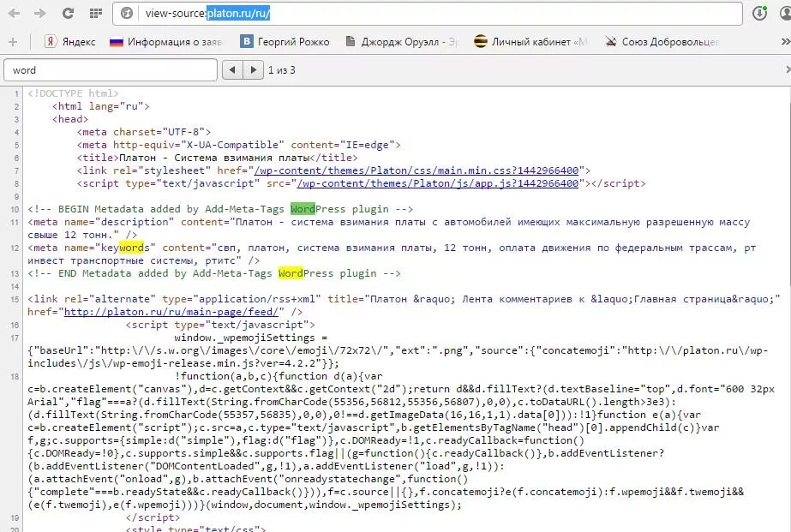Open the Личный кабинет bookmark

coord(530,42)
